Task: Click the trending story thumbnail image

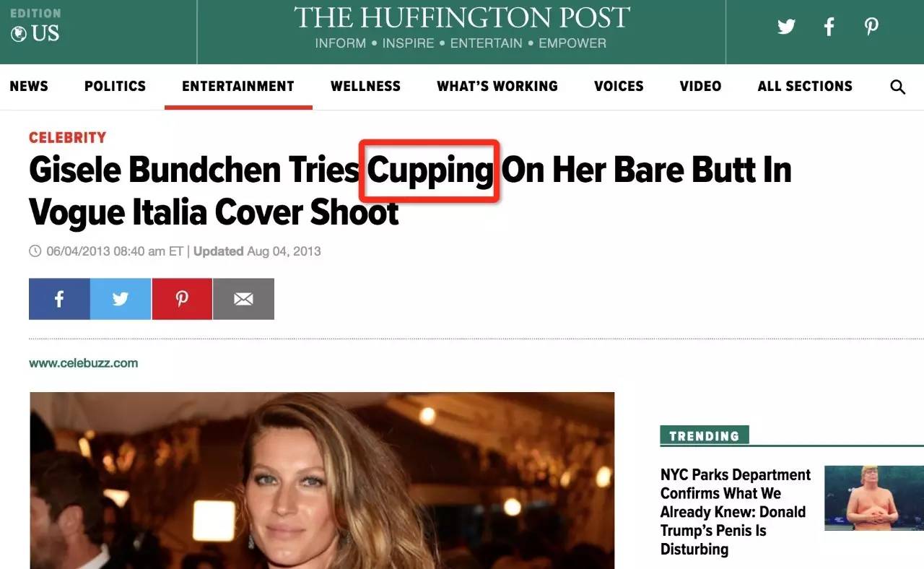Action: coord(874,498)
